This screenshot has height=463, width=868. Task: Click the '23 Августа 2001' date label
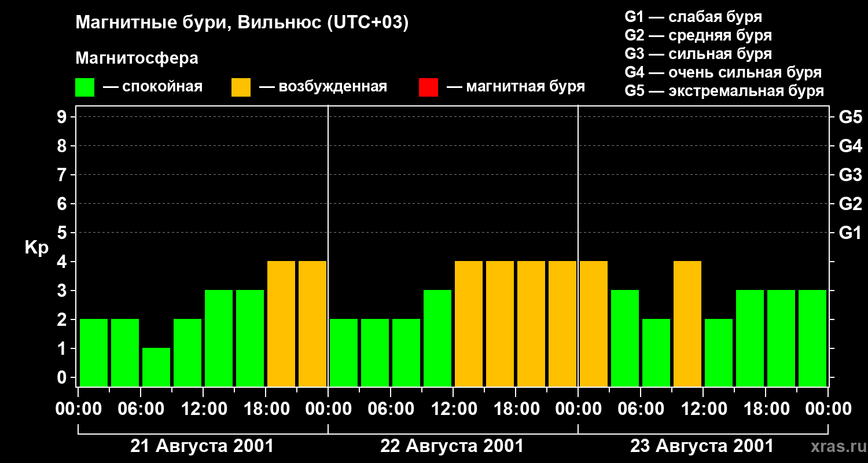click(702, 446)
